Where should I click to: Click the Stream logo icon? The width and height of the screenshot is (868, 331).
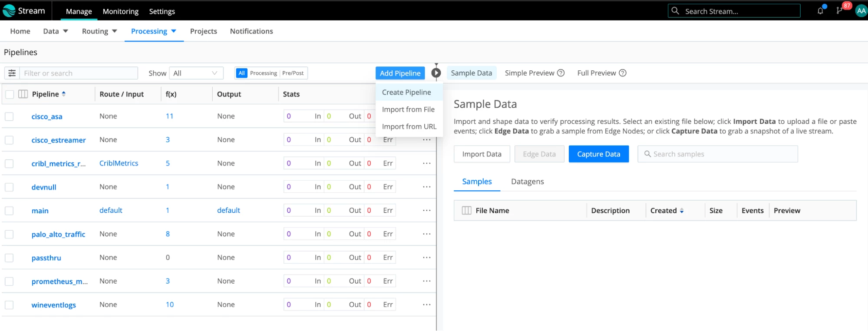pos(9,10)
